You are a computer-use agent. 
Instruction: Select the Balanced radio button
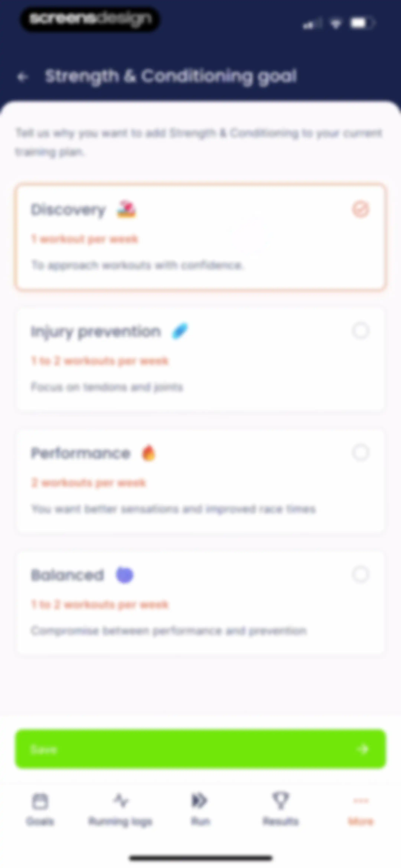(361, 574)
